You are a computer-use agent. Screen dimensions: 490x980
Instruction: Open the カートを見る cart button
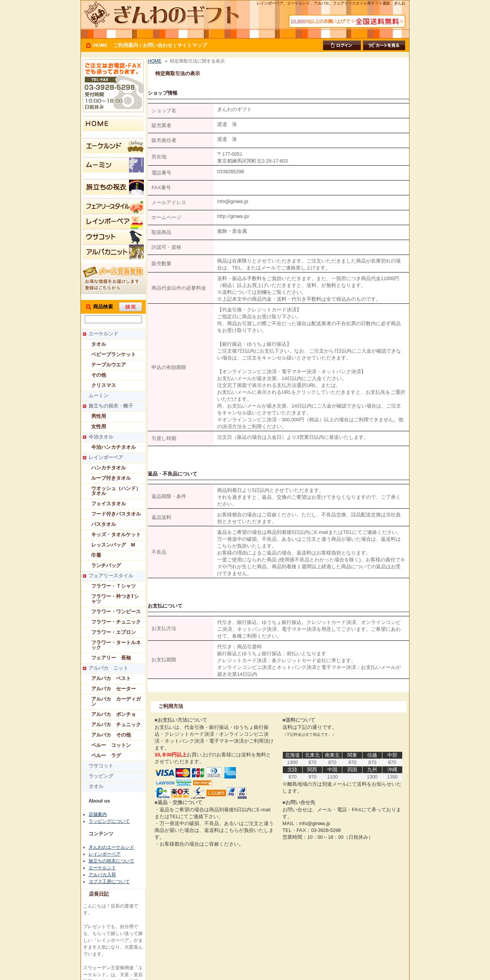(x=384, y=45)
